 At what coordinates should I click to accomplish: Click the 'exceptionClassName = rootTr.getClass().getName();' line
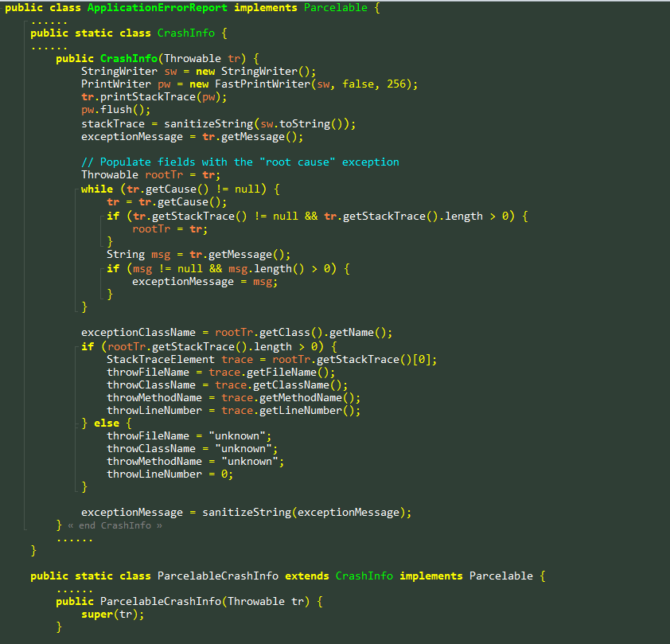click(x=236, y=333)
